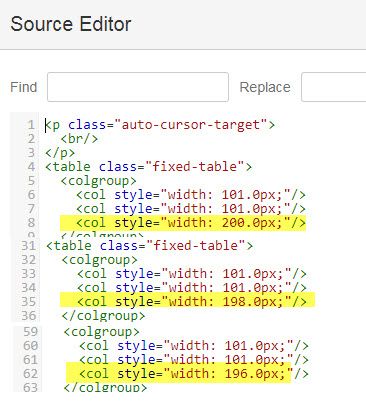Image resolution: width=366 pixels, height=411 pixels.
Task: Click the 'Source Editor' title text
Action: click(x=71, y=24)
